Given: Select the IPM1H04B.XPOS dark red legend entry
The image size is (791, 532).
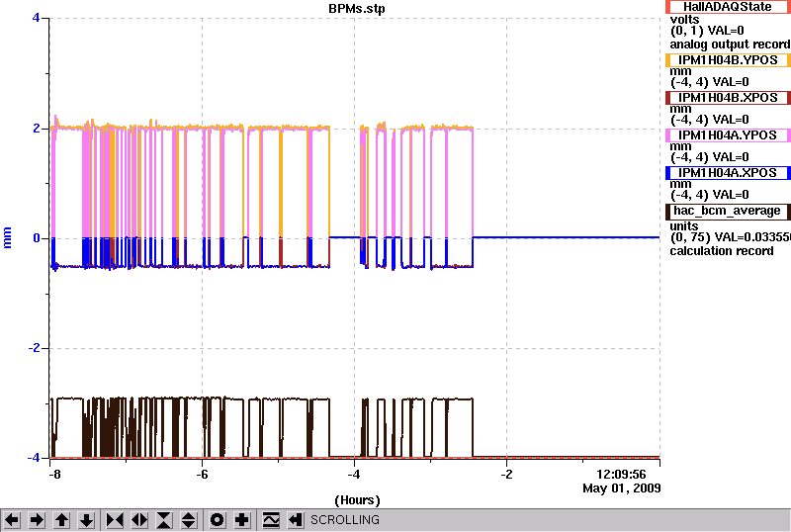Looking at the screenshot, I should 728,98.
